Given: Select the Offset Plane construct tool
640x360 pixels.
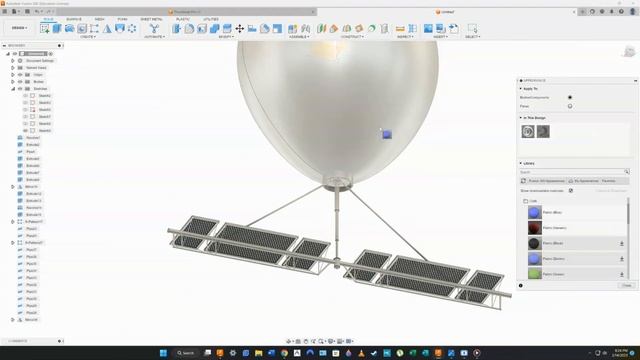Looking at the screenshot, I should pyautogui.click(x=321, y=28).
